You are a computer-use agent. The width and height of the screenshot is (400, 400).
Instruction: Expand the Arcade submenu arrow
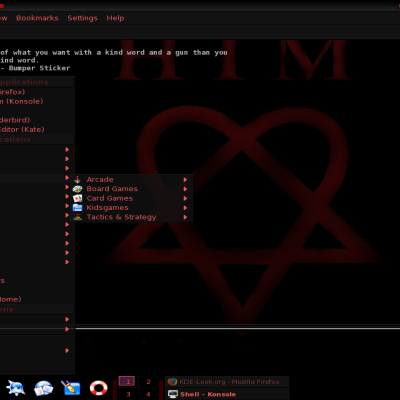tap(185, 180)
